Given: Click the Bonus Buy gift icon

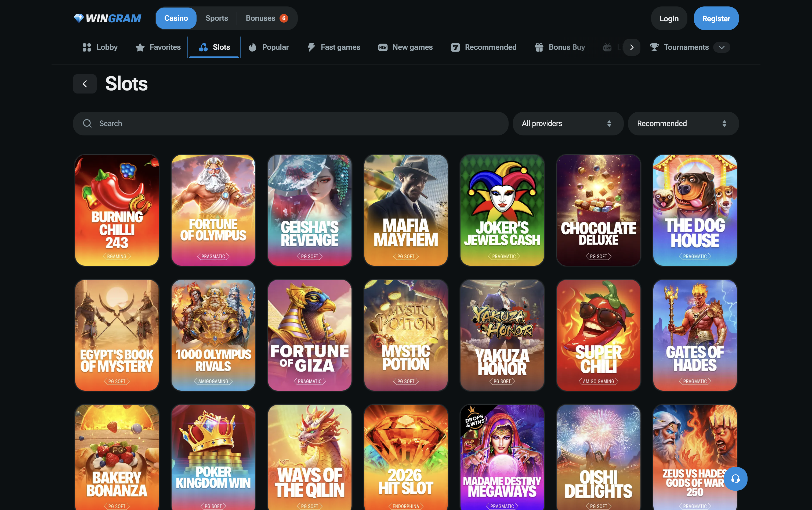Looking at the screenshot, I should click(x=539, y=47).
